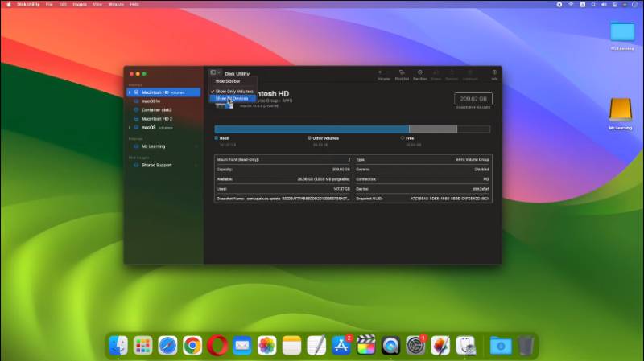Select the macOS14 volume icon in the sidebar

click(137, 101)
